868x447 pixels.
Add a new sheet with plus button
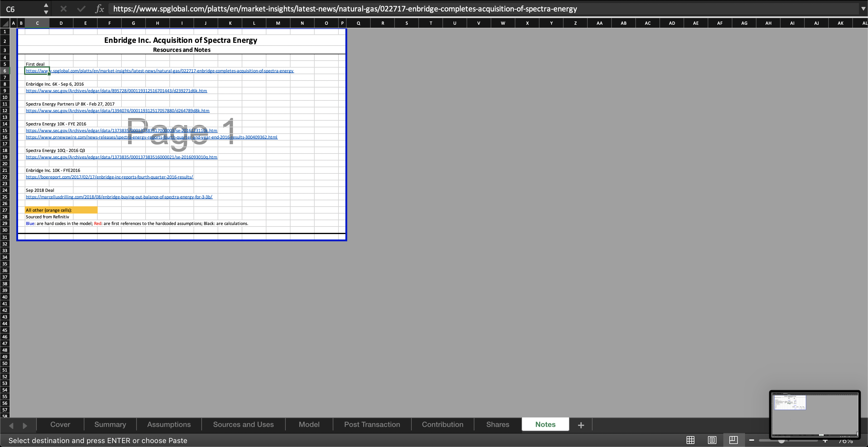point(581,425)
